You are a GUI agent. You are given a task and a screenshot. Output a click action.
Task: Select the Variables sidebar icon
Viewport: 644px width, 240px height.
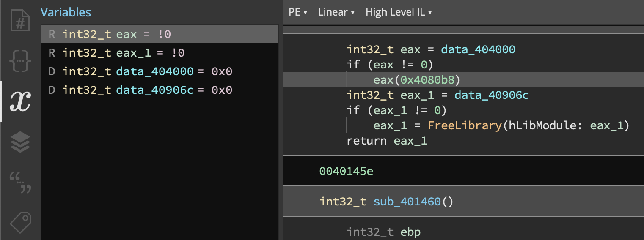(x=20, y=101)
